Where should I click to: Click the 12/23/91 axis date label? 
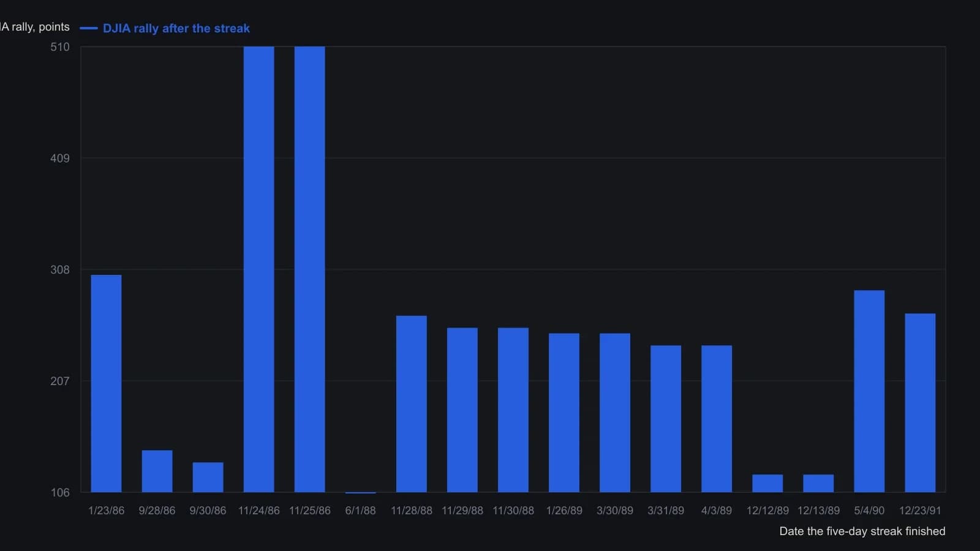click(919, 511)
